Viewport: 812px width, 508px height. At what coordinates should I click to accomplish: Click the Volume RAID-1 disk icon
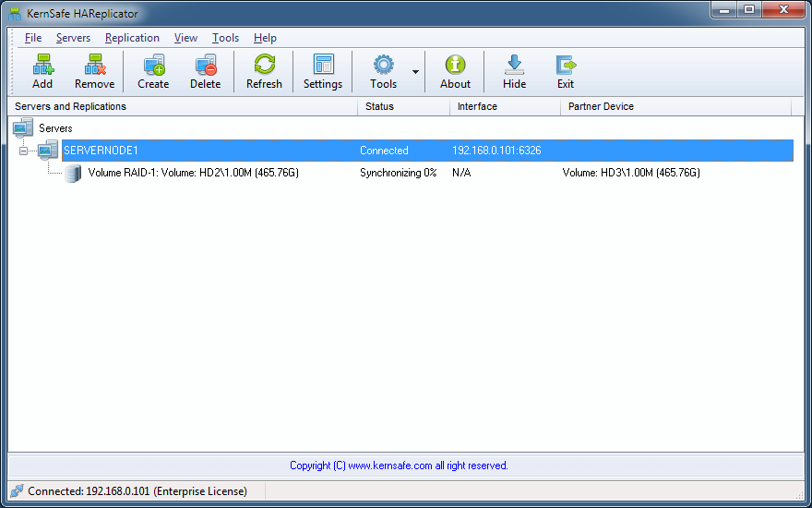pyautogui.click(x=73, y=173)
